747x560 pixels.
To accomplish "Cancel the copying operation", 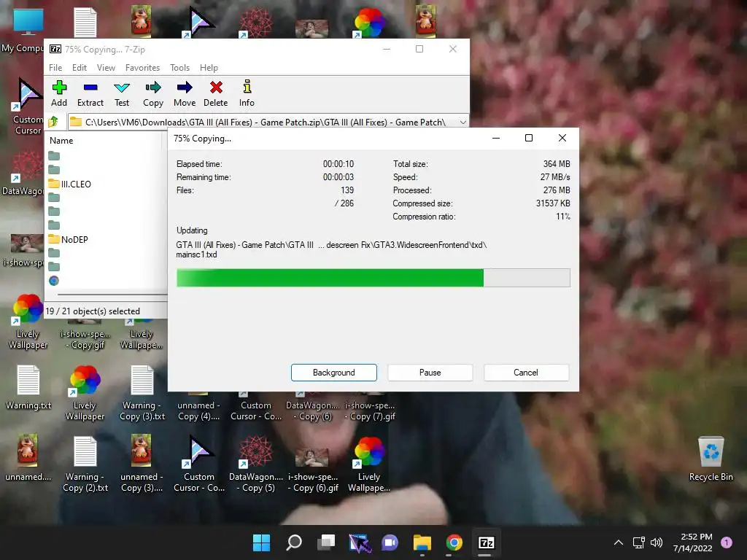I will tap(526, 373).
